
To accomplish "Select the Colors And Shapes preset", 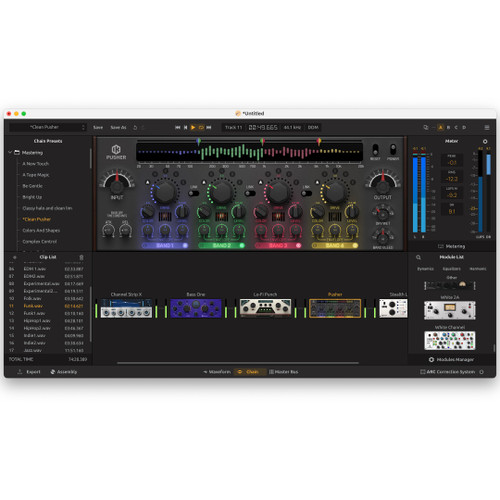I will 41,230.
